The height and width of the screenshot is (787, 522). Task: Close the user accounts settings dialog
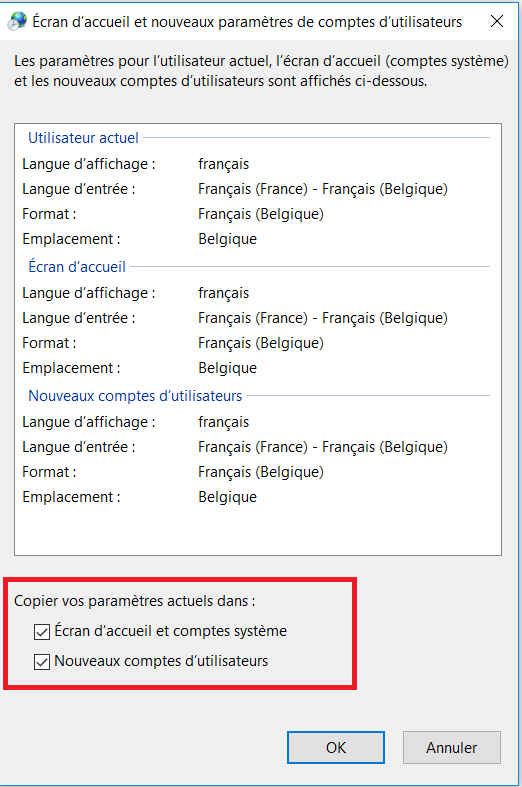497,21
